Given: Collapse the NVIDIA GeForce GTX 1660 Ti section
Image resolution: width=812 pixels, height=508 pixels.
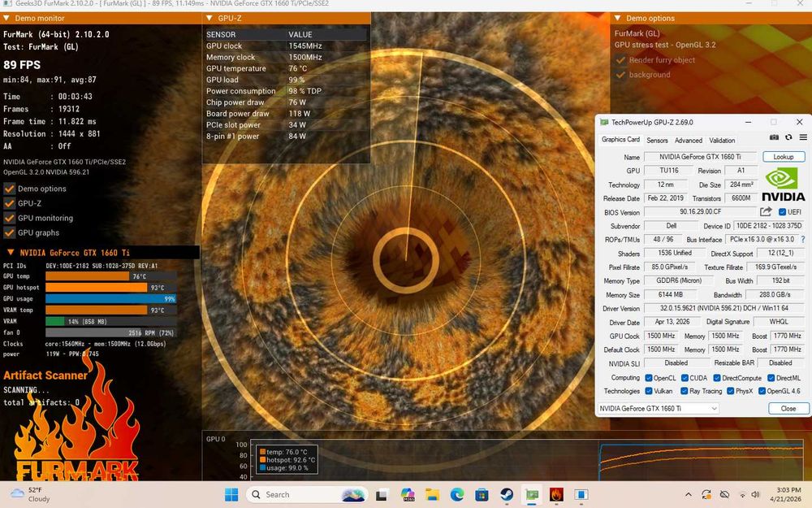Looking at the screenshot, I should coord(11,253).
